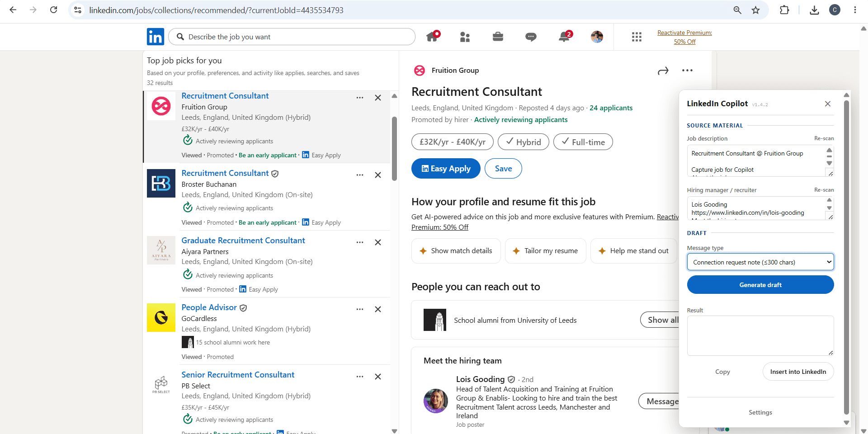868x434 pixels.
Task: Show all University of Leeds alumni
Action: pos(660,320)
